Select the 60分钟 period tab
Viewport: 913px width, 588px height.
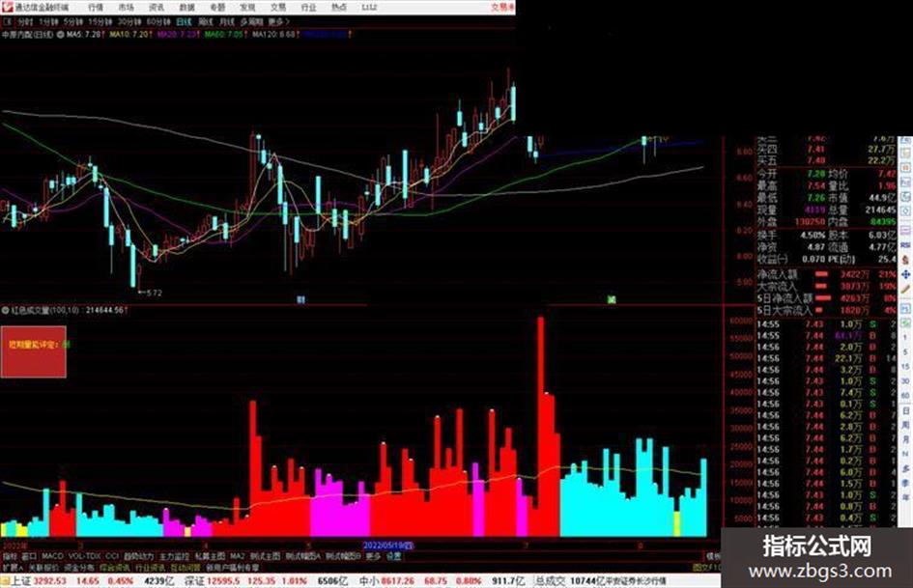point(158,21)
